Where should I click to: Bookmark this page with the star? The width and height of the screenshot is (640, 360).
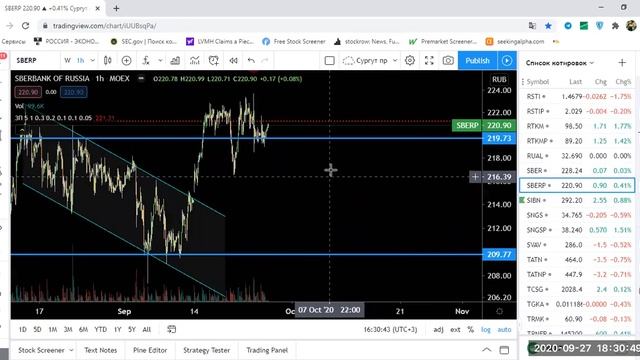548,26
